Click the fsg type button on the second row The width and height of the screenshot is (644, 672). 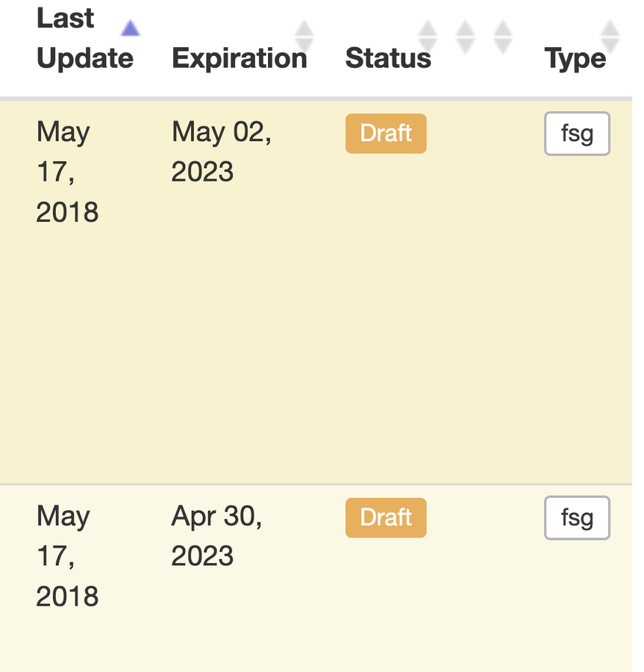pyautogui.click(x=577, y=517)
